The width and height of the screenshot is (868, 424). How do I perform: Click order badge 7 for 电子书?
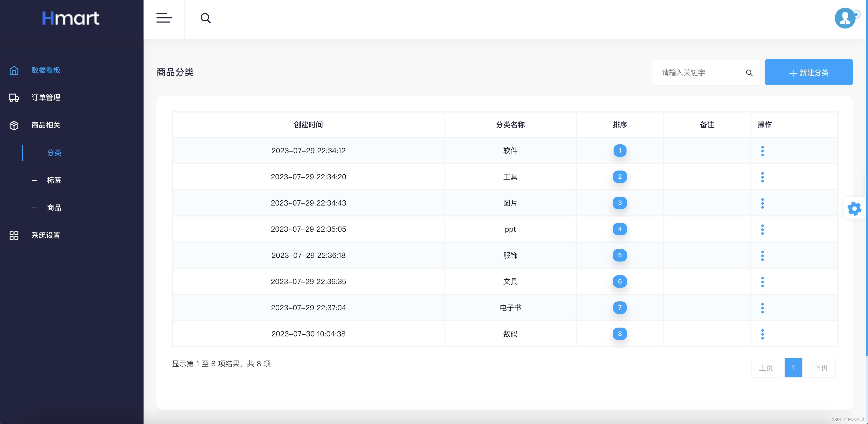(x=620, y=307)
